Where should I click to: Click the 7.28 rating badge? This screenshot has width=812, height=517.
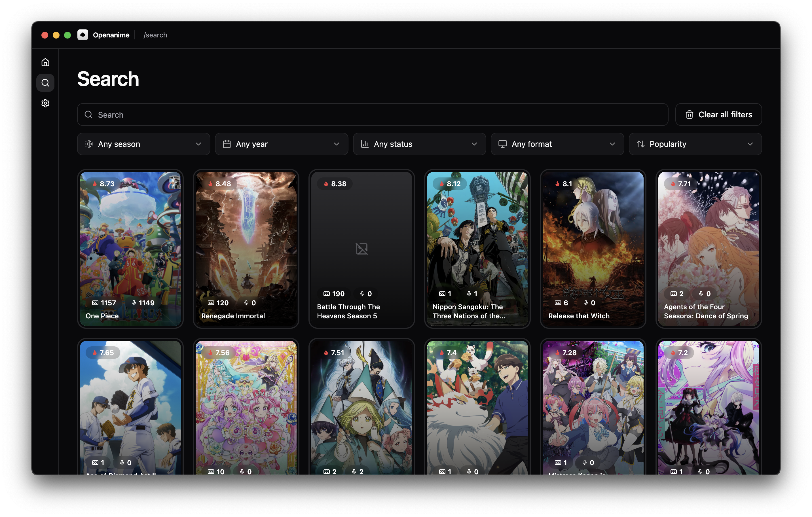pos(566,353)
